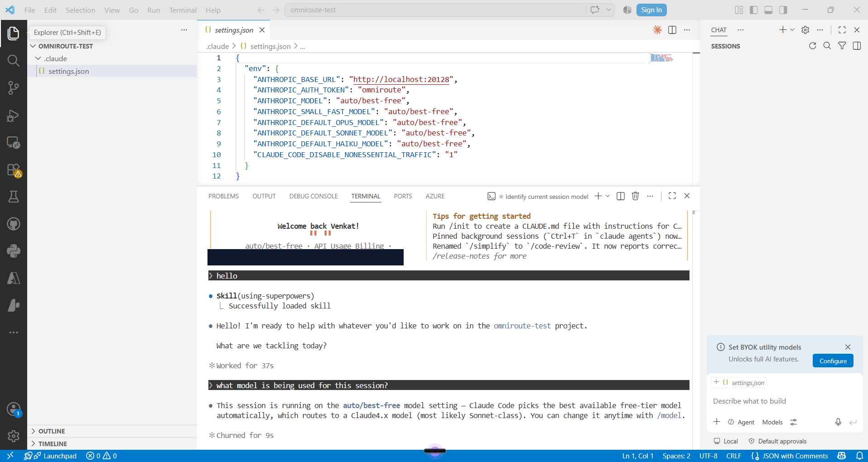Expand the OUTLINE section
The height and width of the screenshot is (462, 868).
tap(52, 431)
